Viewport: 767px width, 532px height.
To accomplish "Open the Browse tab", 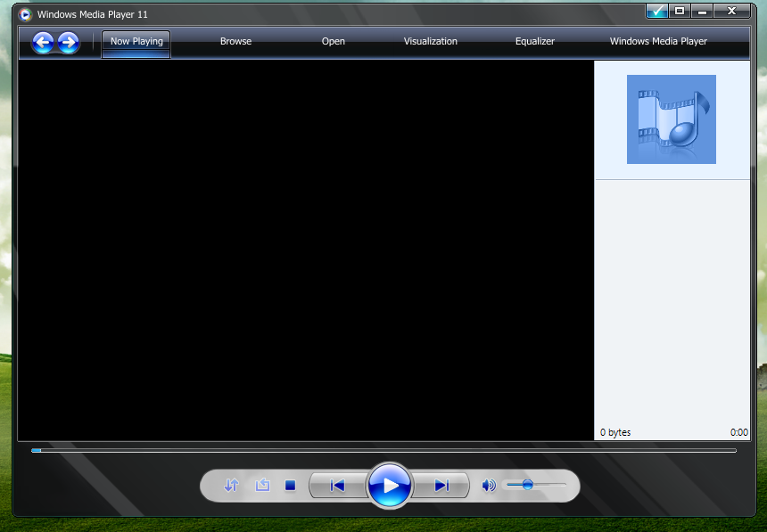I will (x=235, y=42).
